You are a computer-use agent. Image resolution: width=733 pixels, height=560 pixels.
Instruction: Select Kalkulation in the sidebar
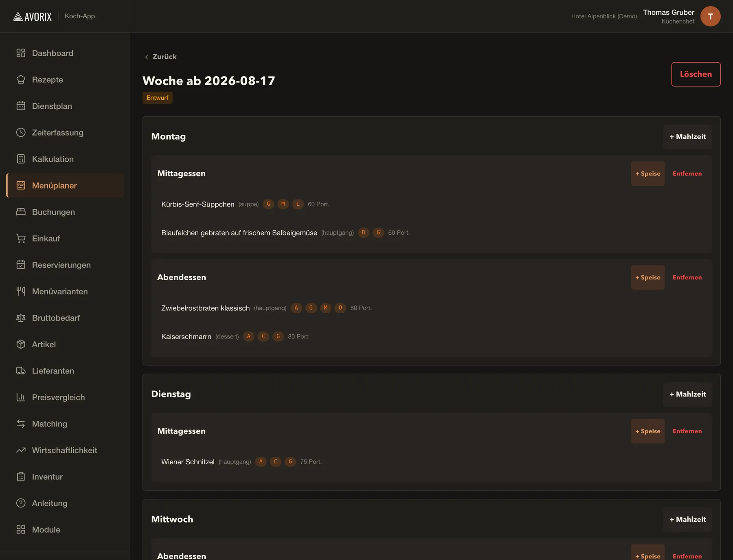pos(65,159)
